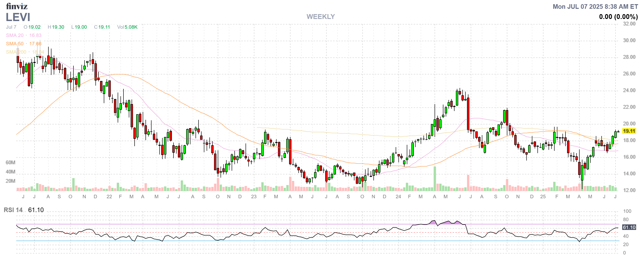
Task: Click the year 25 time axis label
Action: [543, 197]
